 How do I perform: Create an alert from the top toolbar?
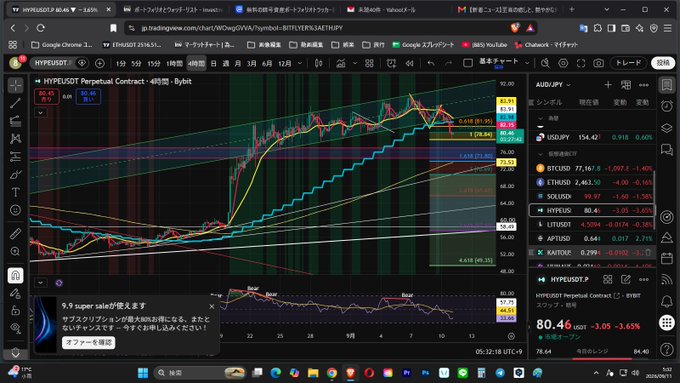point(391,63)
